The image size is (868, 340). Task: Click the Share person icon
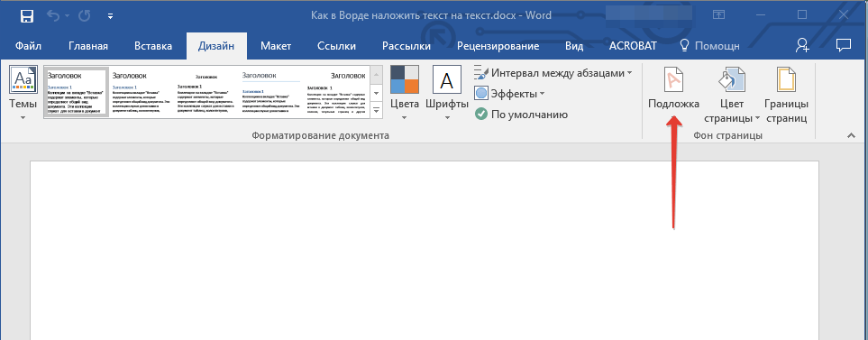802,45
